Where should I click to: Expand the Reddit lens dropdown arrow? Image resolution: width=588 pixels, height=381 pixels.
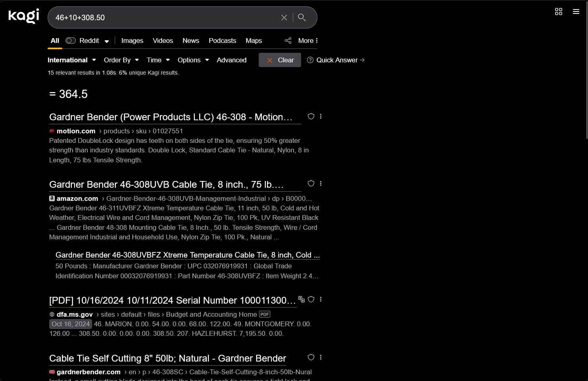point(107,41)
